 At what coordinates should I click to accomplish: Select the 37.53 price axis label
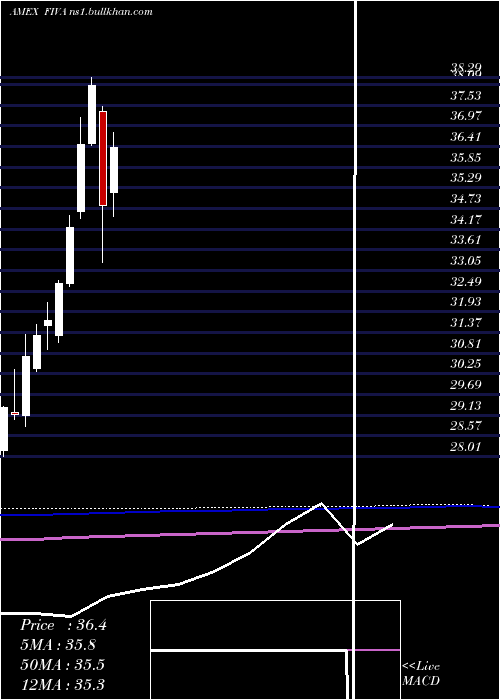(x=466, y=95)
